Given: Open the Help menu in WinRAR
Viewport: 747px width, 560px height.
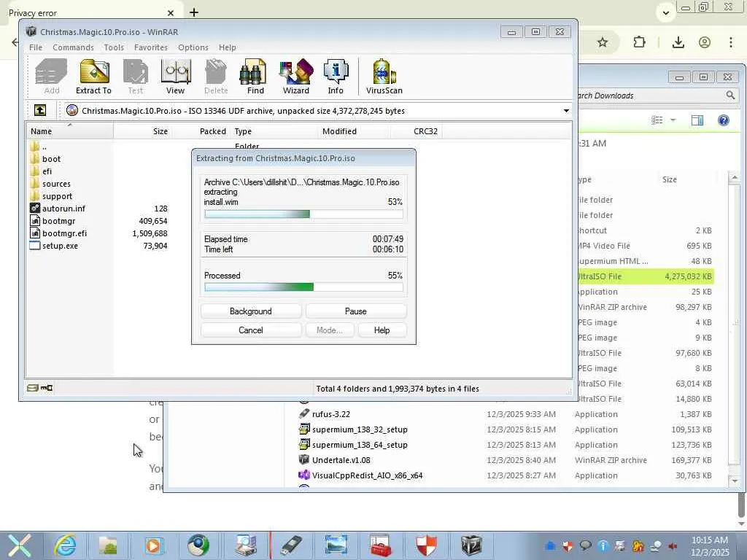Looking at the screenshot, I should coord(228,47).
